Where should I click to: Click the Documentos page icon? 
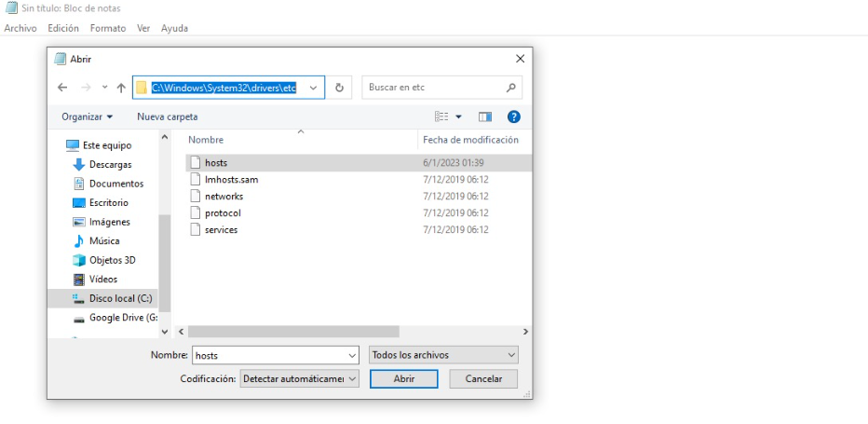(x=79, y=184)
